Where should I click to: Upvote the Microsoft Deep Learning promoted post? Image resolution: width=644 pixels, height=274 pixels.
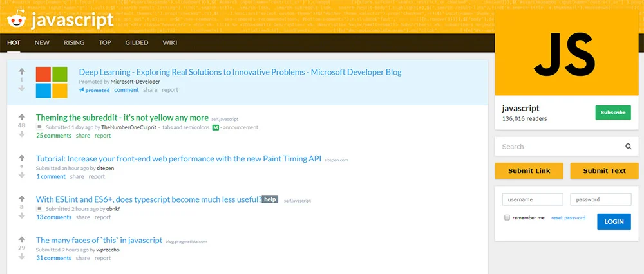22,71
